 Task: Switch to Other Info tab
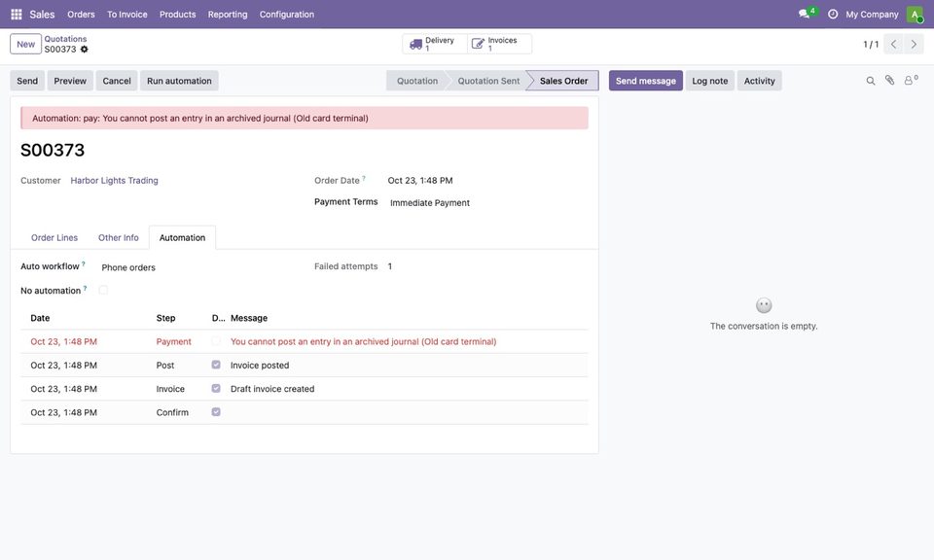(x=119, y=237)
